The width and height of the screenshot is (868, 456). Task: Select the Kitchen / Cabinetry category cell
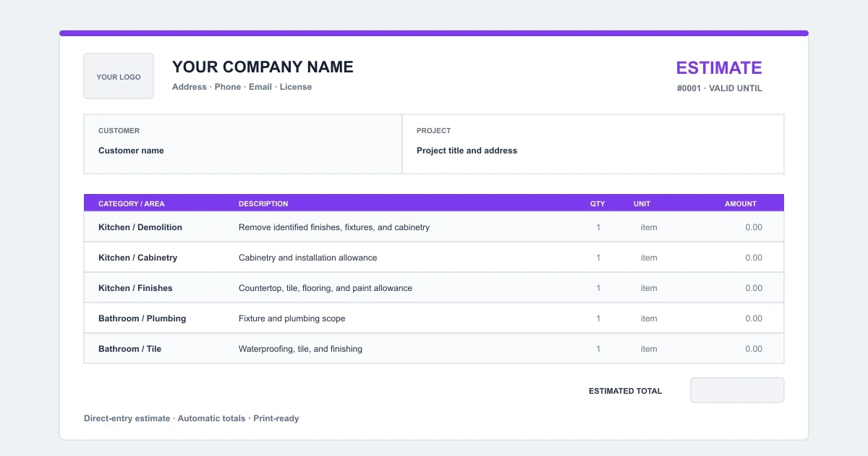137,258
